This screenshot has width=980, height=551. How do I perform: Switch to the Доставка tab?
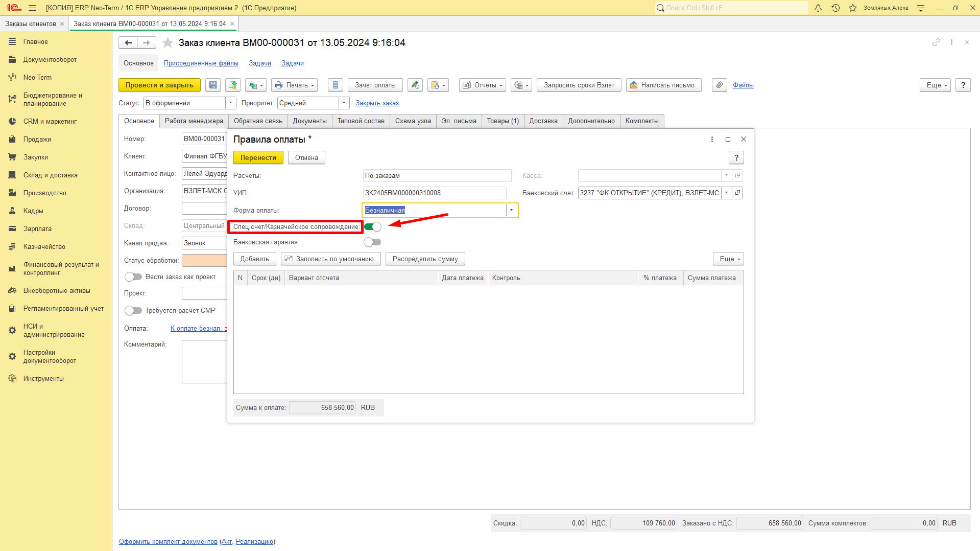(x=543, y=121)
